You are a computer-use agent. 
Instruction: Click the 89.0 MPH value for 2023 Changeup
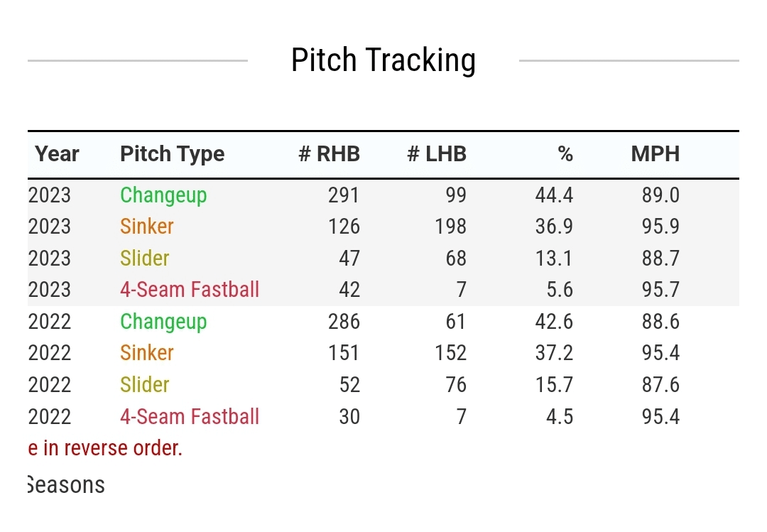coord(660,195)
